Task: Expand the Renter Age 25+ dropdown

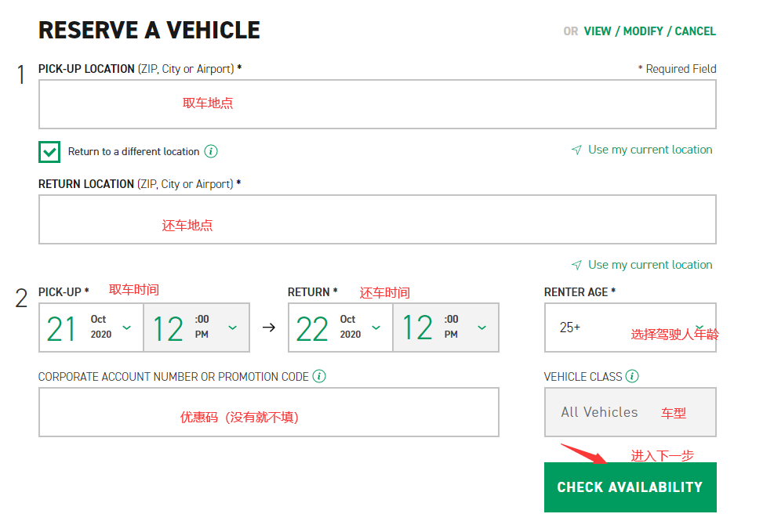Action: click(630, 328)
